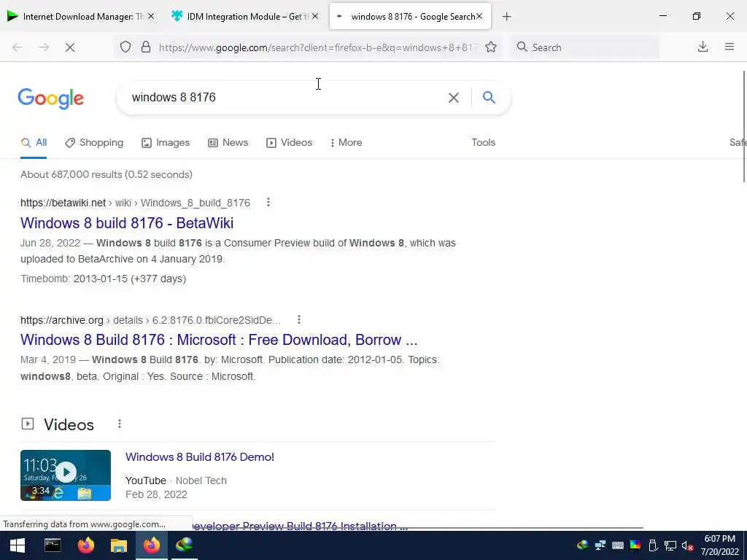Click the archive.org breadcrumb URL
Image resolution: width=747 pixels, height=560 pixels.
pos(150,320)
